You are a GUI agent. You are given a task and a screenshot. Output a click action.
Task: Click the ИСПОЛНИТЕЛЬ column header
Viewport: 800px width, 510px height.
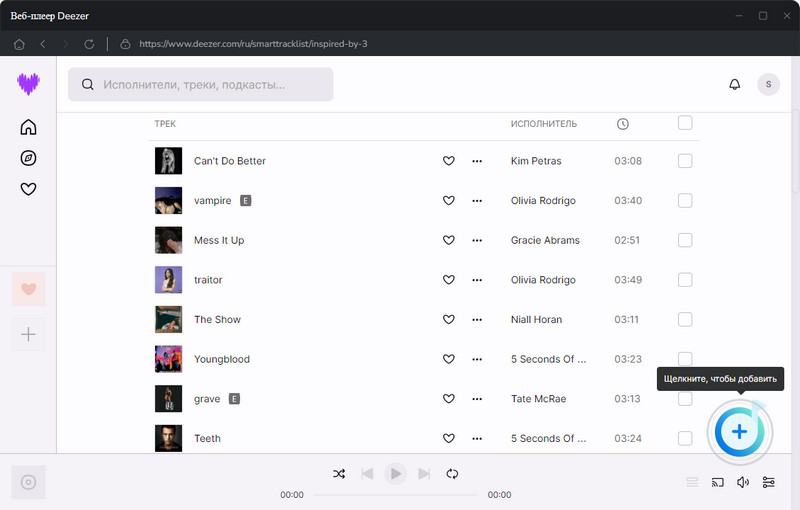(543, 124)
